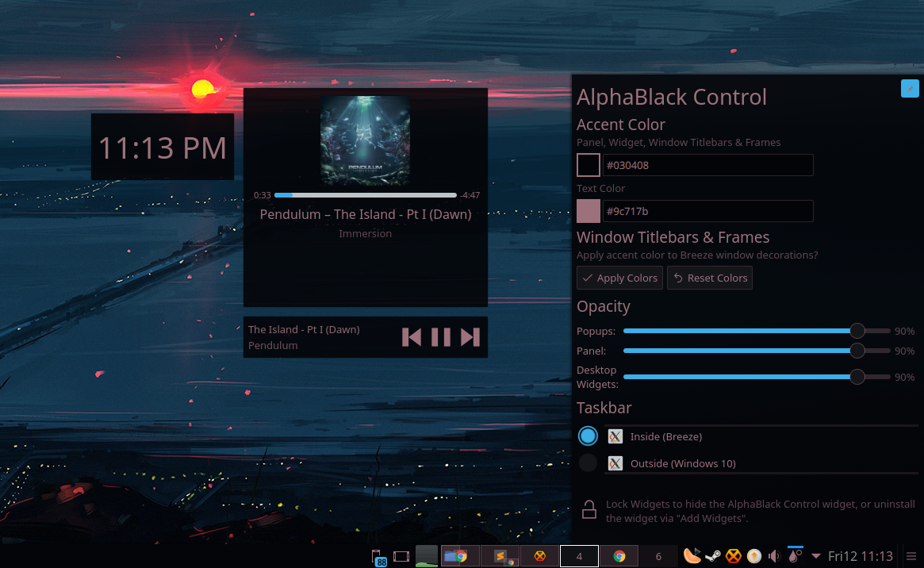Screen dimensions: 924x568
Task: Click the lock widgets padlock icon
Action: point(589,509)
